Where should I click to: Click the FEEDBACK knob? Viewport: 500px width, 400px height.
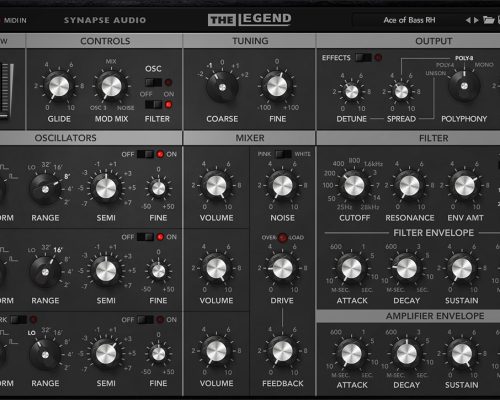[x=282, y=351]
